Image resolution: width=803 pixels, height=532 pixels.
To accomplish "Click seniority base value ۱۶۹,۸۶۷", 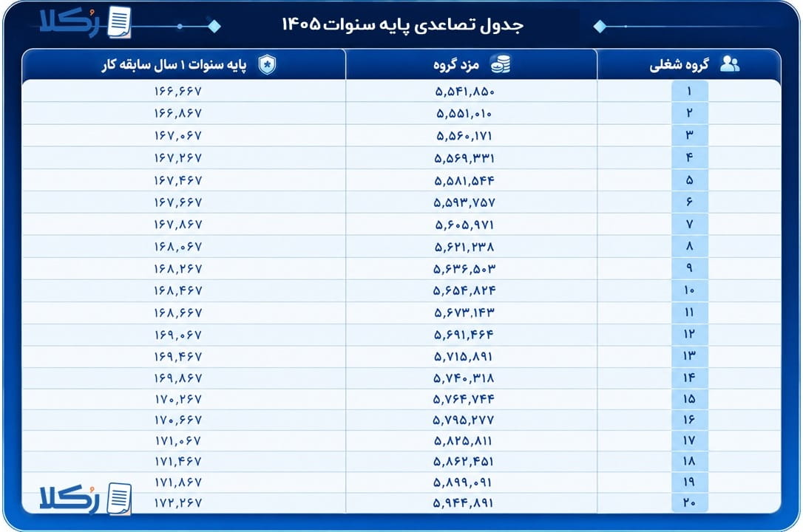I will click(x=178, y=378).
